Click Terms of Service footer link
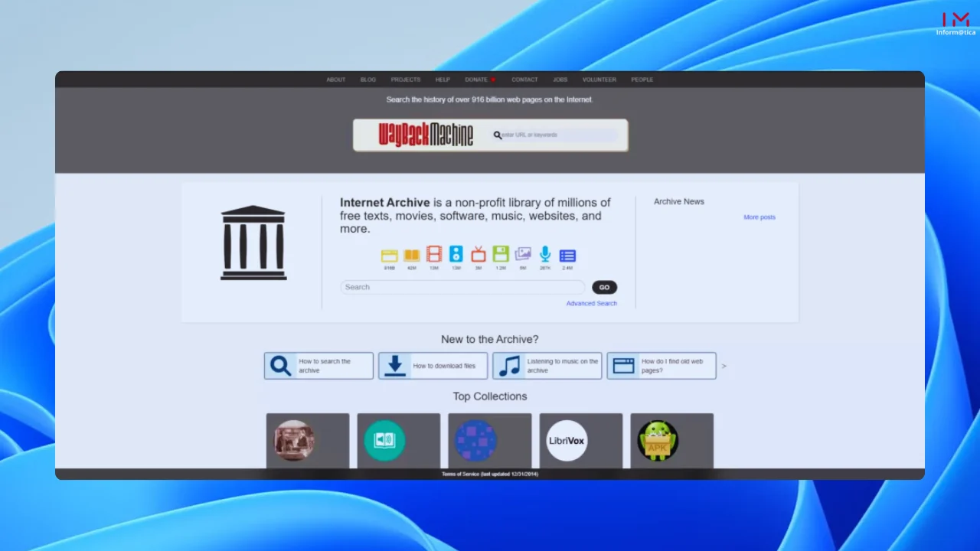The image size is (980, 551). (490, 474)
